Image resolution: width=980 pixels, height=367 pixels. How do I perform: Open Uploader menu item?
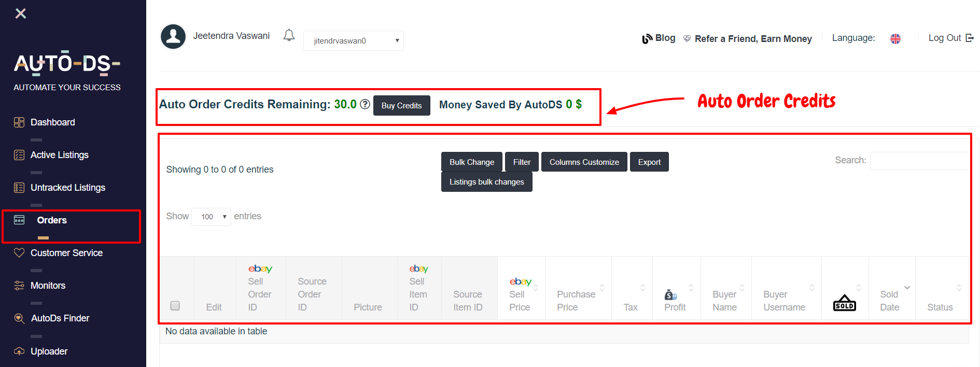pos(49,351)
